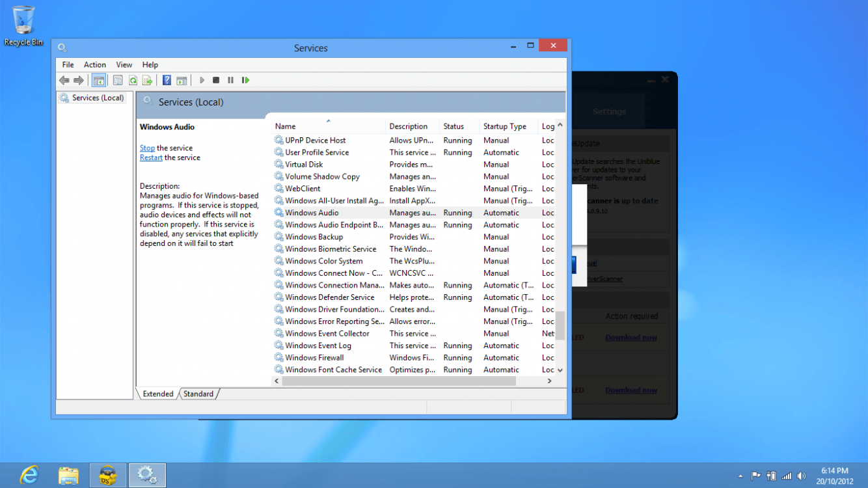Click the services list scroll-down arrow

tap(560, 370)
